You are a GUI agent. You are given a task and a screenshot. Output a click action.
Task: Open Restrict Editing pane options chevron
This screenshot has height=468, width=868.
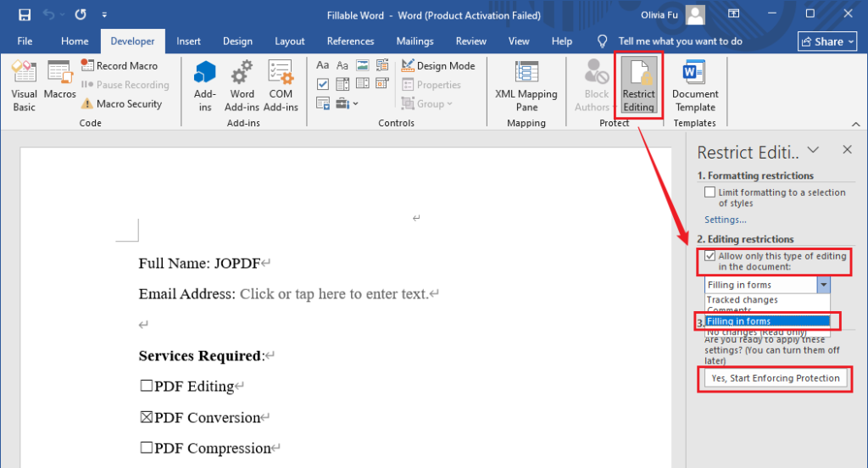pyautogui.click(x=813, y=149)
